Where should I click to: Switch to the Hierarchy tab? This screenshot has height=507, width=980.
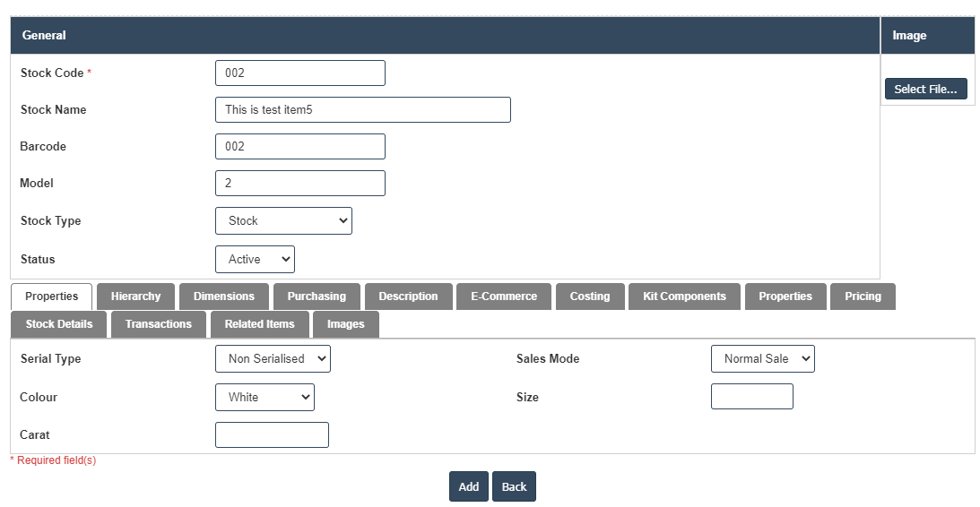135,296
